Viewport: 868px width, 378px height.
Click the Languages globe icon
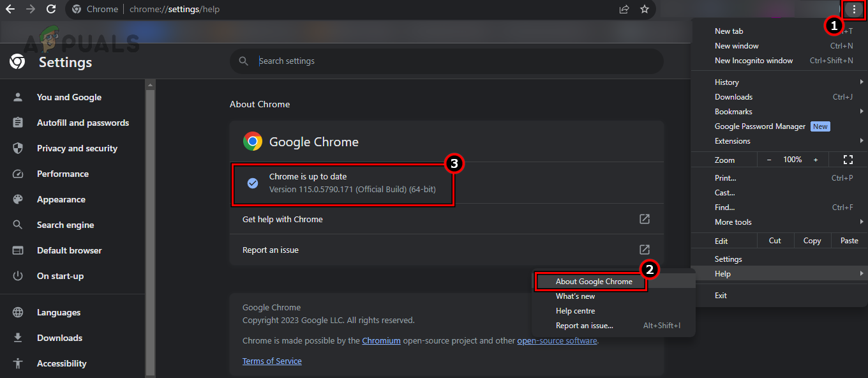(x=17, y=312)
